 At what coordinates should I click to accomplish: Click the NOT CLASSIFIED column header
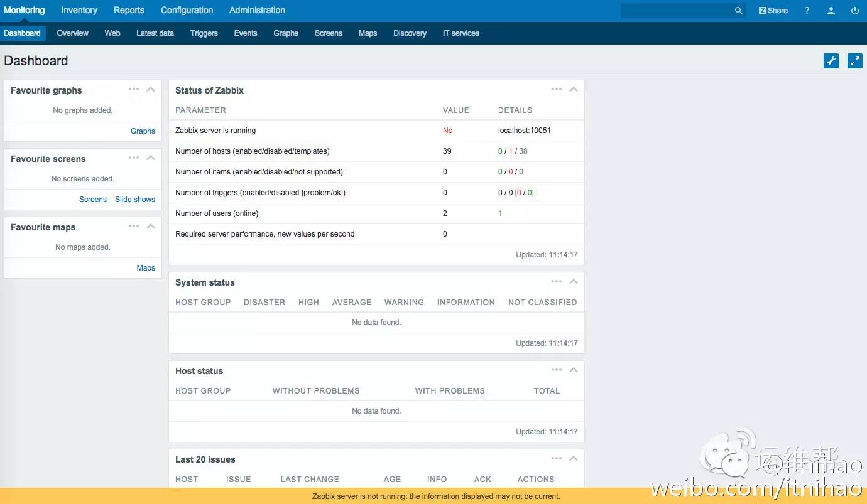[543, 303]
